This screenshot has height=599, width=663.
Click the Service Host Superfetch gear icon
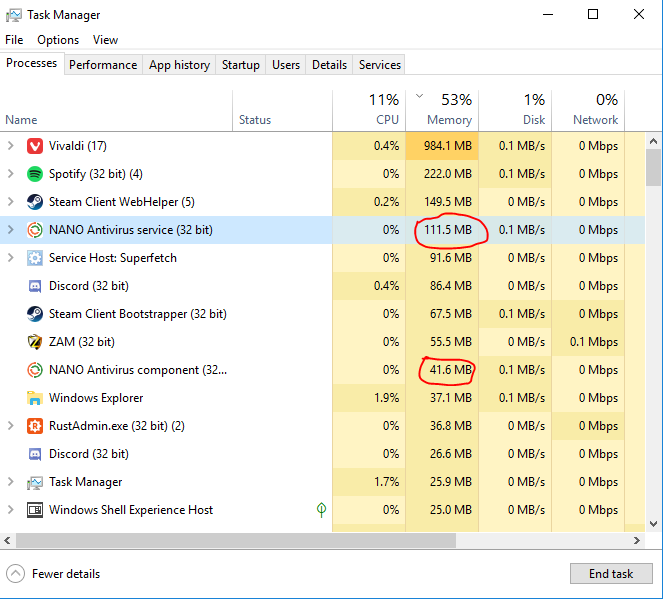click(x=34, y=258)
